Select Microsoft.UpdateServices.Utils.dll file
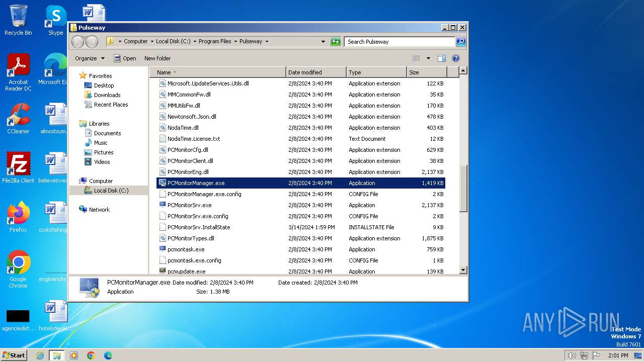Screen dimensions: 644x362 click(208, 83)
